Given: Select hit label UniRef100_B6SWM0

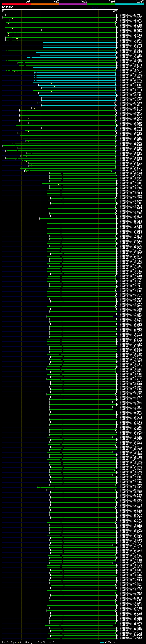Looking at the screenshot, I should (131, 93).
